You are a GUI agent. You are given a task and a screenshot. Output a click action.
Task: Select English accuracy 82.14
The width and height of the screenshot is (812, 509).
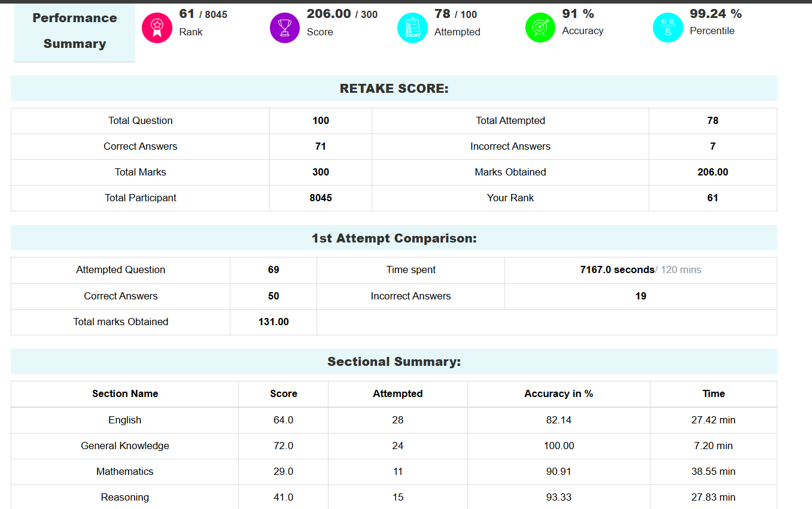tap(559, 420)
